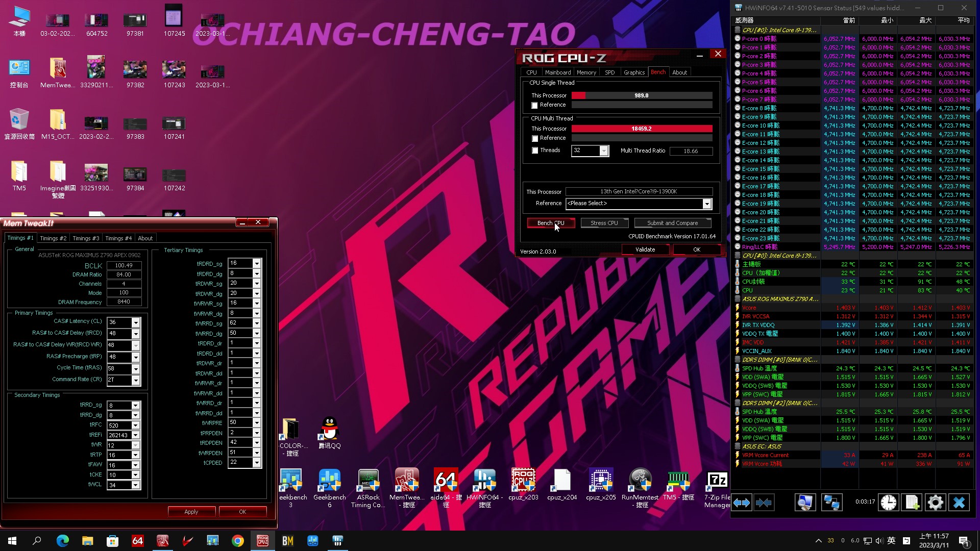Click the Single Thread score bar 989.0
The width and height of the screenshot is (980, 551).
(642, 95)
